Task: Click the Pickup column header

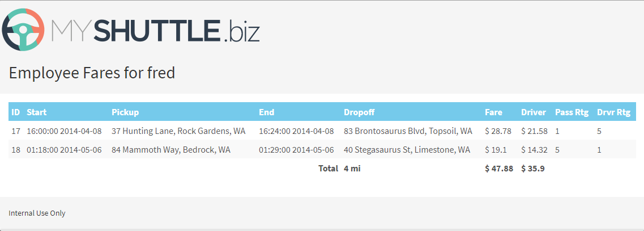Action: [125, 112]
